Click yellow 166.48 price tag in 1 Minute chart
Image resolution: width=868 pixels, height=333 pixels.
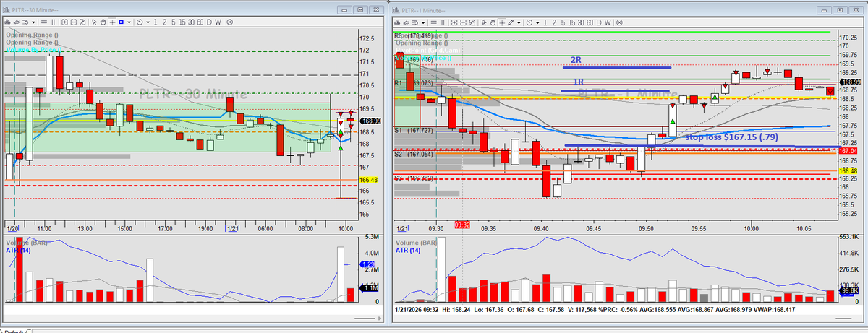(x=848, y=170)
